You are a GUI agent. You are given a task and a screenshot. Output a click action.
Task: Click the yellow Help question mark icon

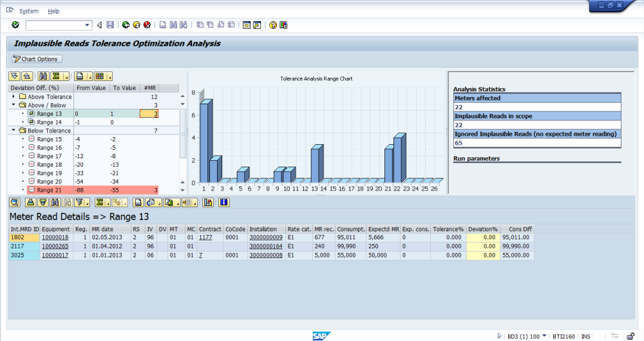273,25
